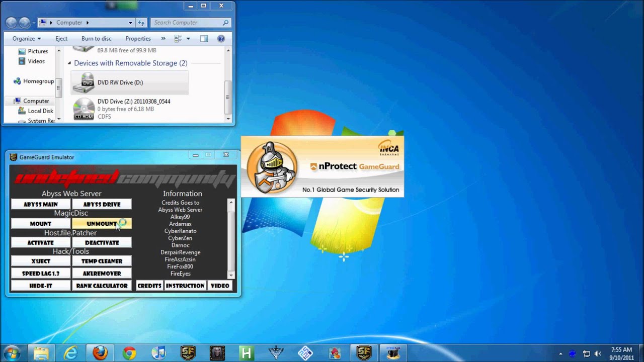Click the TEMP CLEANER button
Viewport: 644px width, 362px height.
(x=102, y=261)
